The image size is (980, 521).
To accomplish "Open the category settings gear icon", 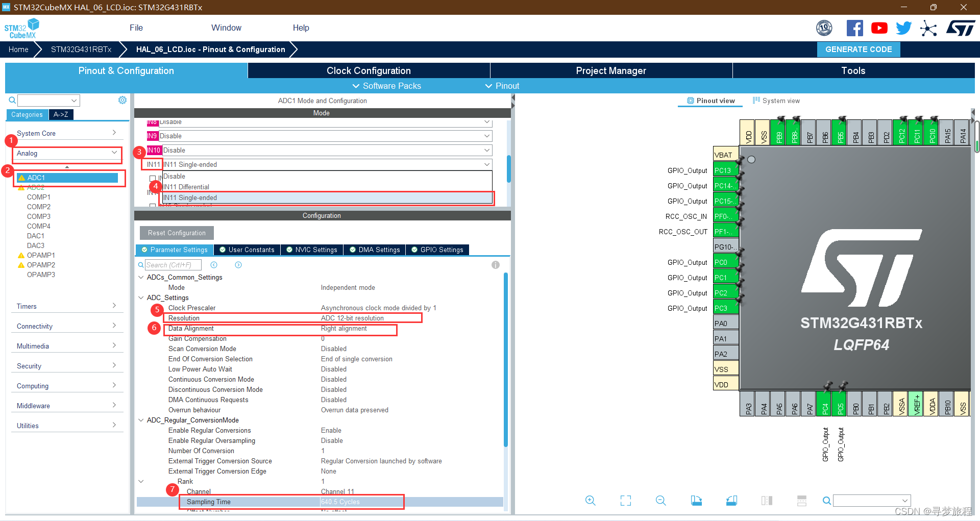I will tap(122, 100).
